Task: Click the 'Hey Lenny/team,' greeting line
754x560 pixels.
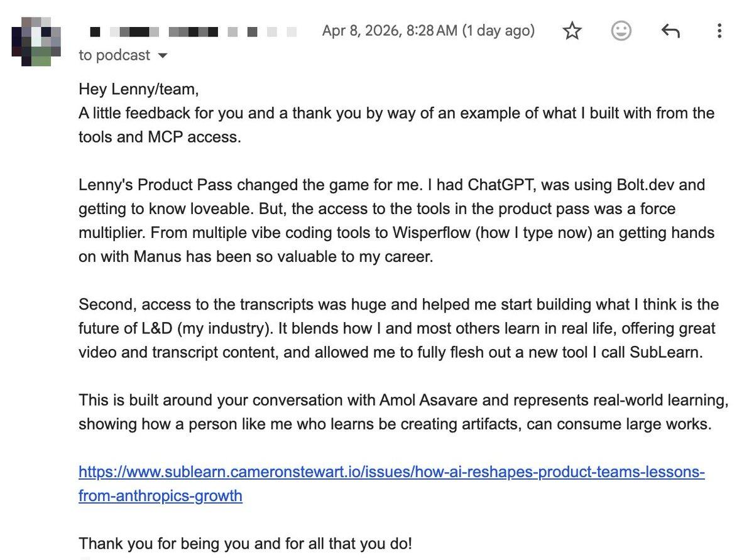Action: 139,89
